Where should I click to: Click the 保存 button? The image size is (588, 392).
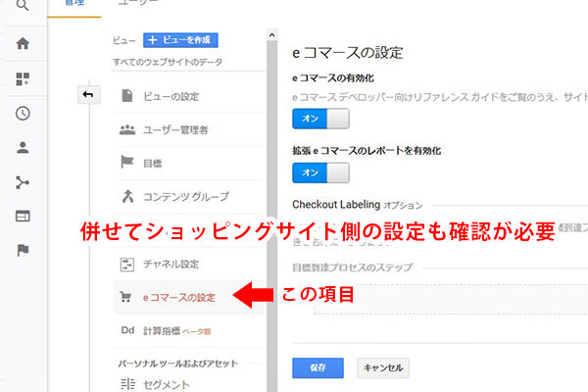pyautogui.click(x=316, y=368)
